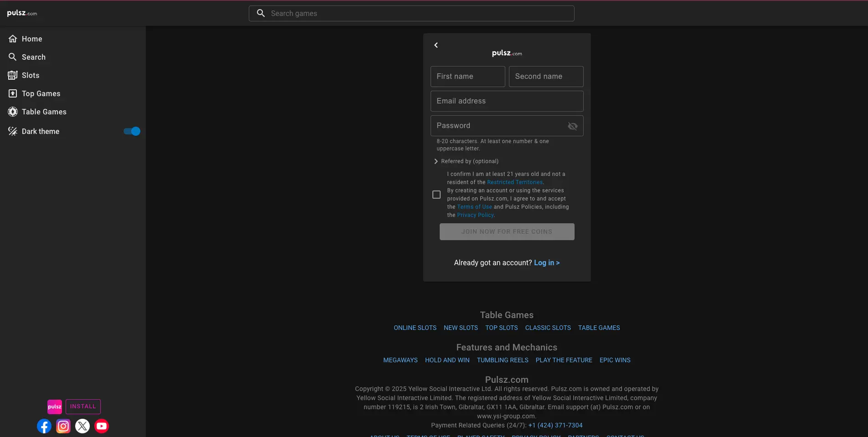Open the MEGAWAYS footer link
The height and width of the screenshot is (437, 868).
click(400, 360)
